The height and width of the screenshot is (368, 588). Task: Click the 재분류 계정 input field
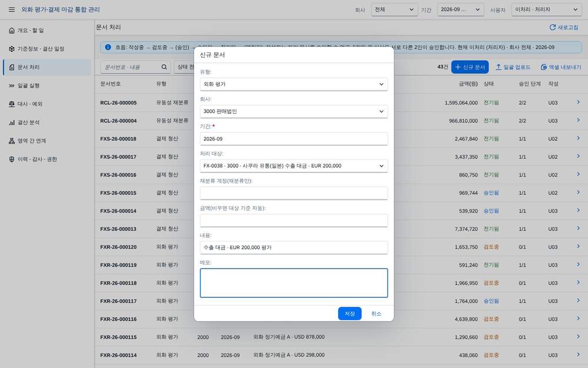pyautogui.click(x=293, y=193)
